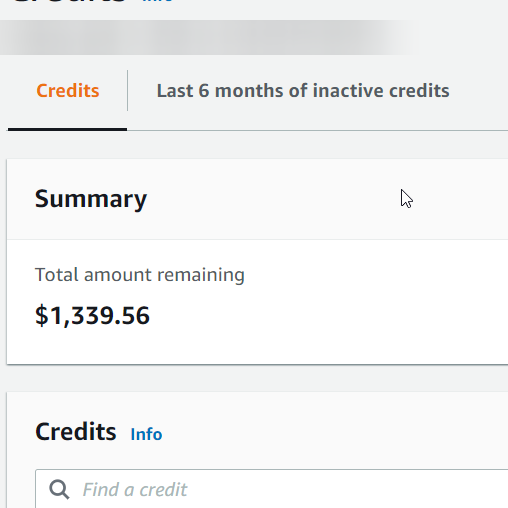Click the magnifier icon in the credit search box
The width and height of the screenshot is (508, 508).
coord(59,490)
